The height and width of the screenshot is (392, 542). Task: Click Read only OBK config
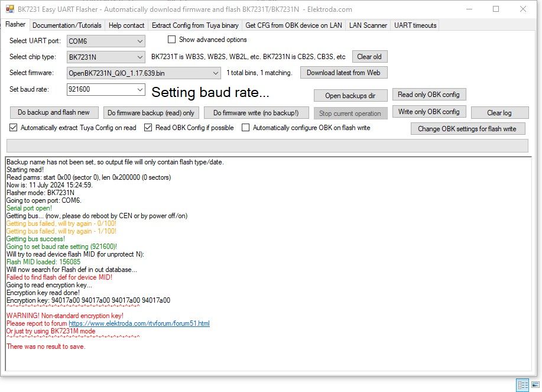coord(429,95)
